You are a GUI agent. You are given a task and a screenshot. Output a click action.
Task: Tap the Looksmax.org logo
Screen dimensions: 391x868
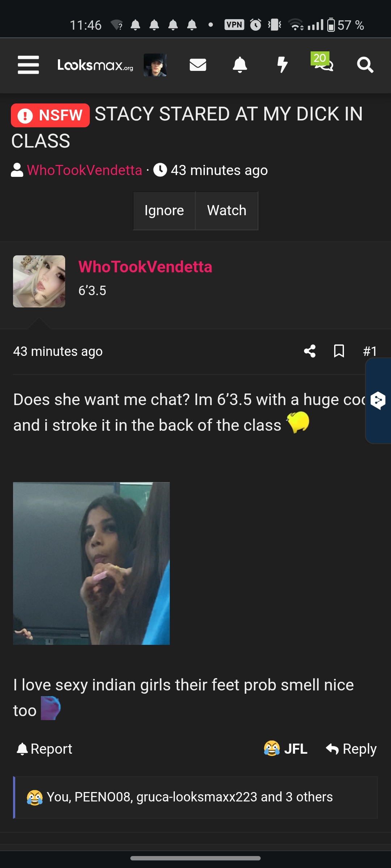click(95, 65)
